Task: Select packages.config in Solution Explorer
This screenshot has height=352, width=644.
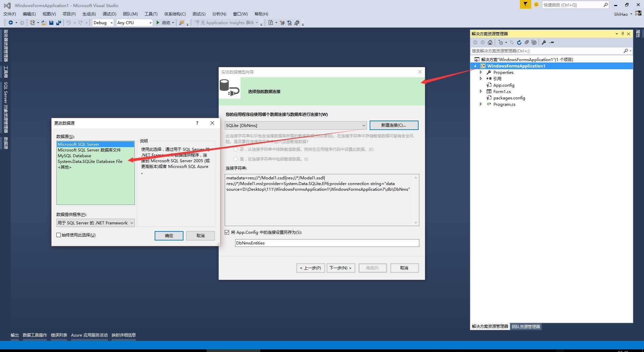Action: [509, 98]
